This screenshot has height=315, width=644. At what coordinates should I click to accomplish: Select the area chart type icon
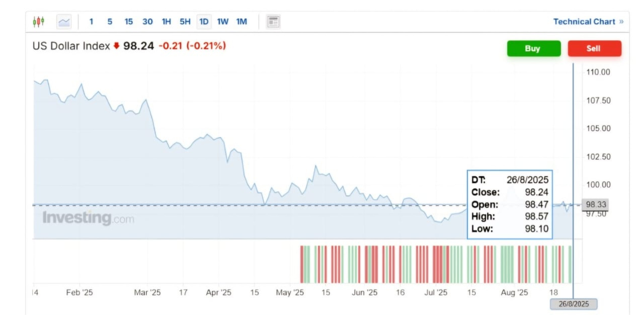click(64, 22)
